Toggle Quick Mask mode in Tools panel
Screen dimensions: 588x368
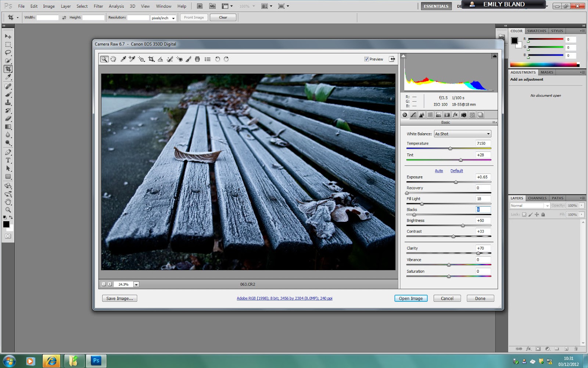(8, 236)
